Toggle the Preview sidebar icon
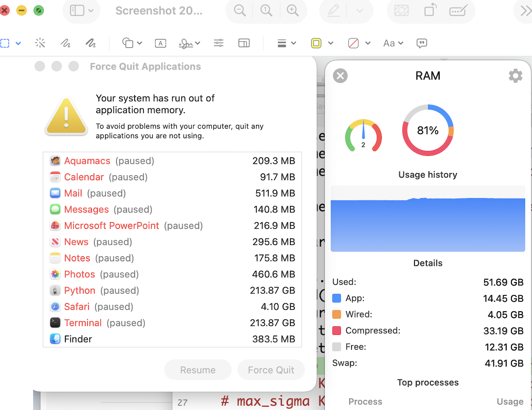Viewport: 532px width, 410px height. (77, 10)
